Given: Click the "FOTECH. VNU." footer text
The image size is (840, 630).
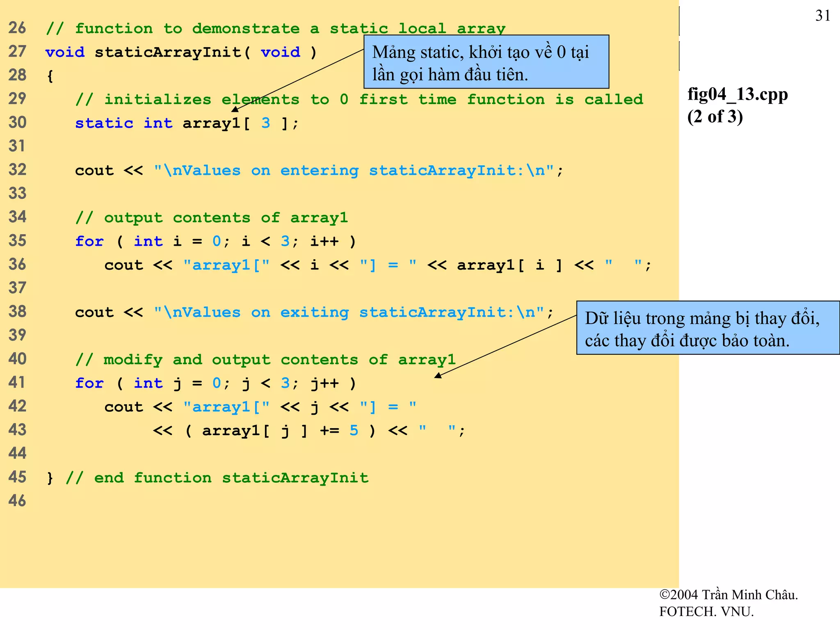Looking at the screenshot, I should click(x=706, y=612).
